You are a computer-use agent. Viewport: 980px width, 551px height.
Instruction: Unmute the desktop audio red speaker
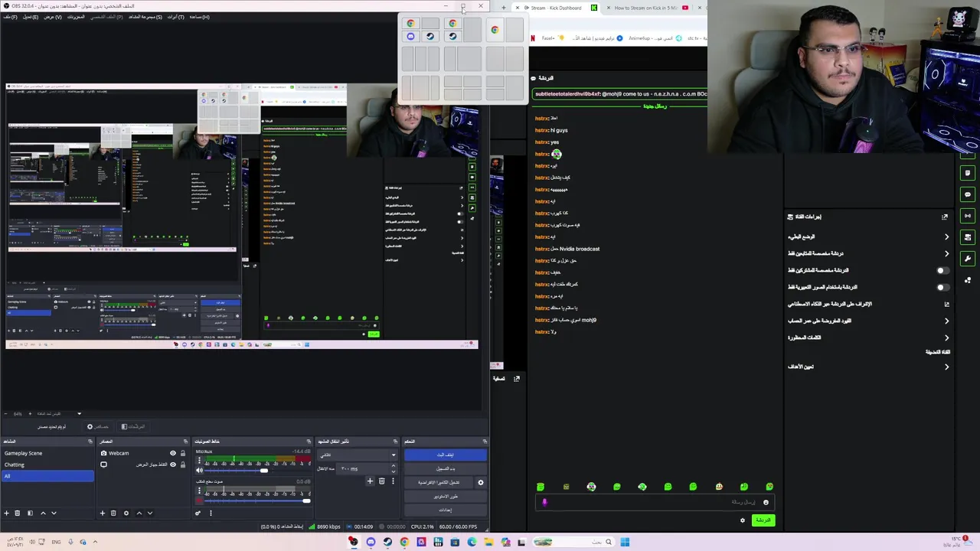(199, 500)
